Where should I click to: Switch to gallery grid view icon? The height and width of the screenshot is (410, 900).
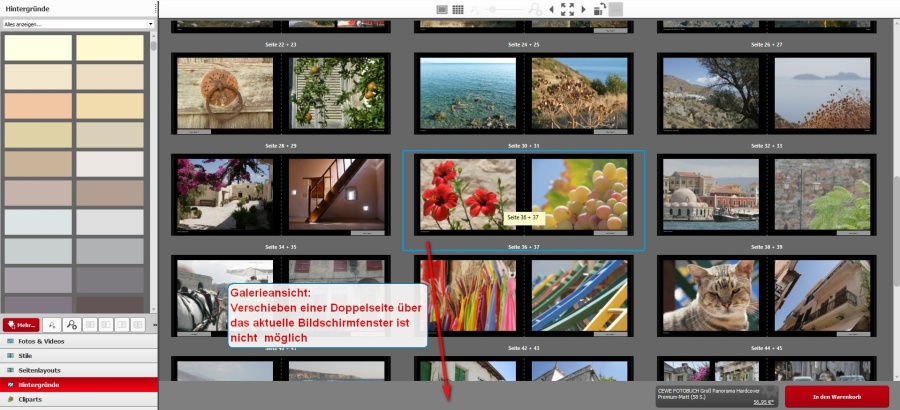(457, 9)
